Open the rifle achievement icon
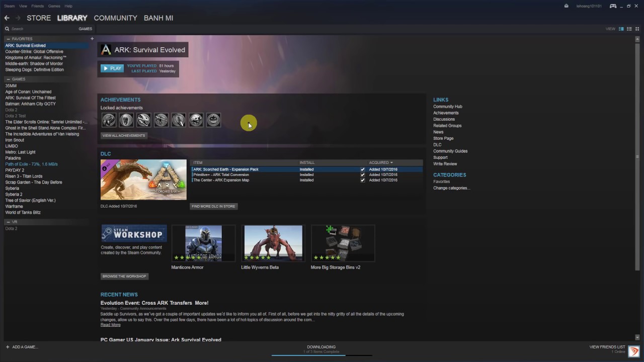Viewport: 644px width, 362px height. [161, 120]
